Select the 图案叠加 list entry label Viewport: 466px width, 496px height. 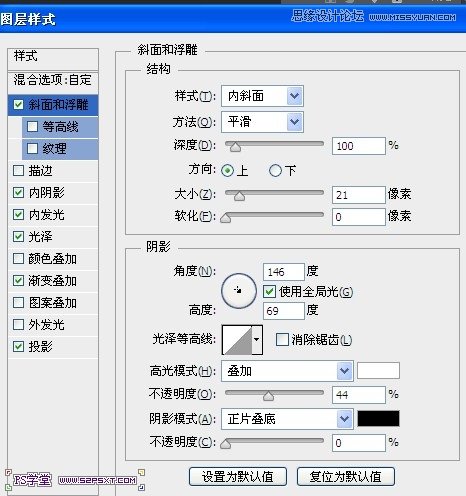[53, 303]
